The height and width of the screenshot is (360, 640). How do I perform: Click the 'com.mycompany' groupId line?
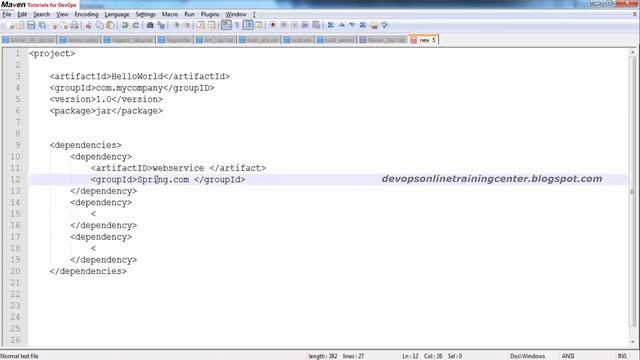point(132,88)
